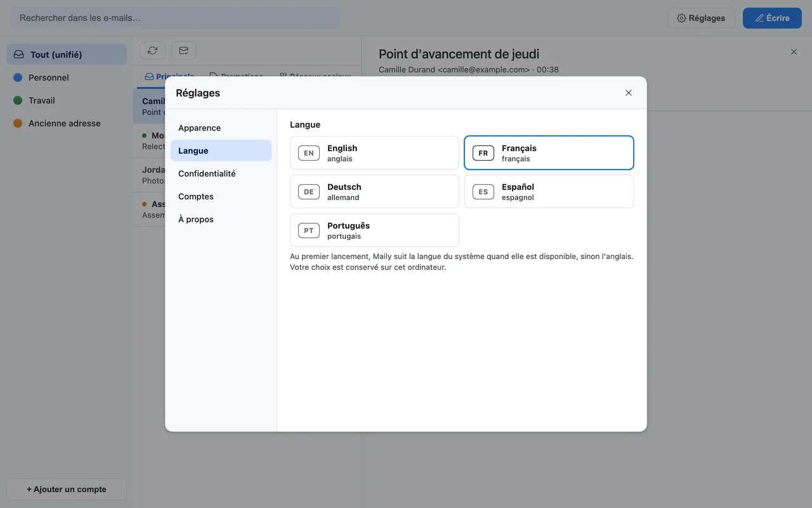Click the Réglages button in top bar
This screenshot has width=812, height=508.
click(x=701, y=18)
